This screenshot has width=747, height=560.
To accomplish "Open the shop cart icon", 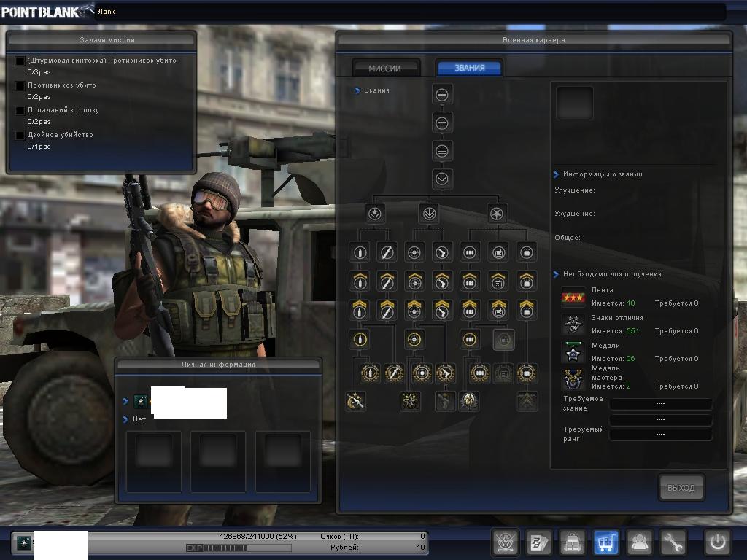I will coord(606,542).
